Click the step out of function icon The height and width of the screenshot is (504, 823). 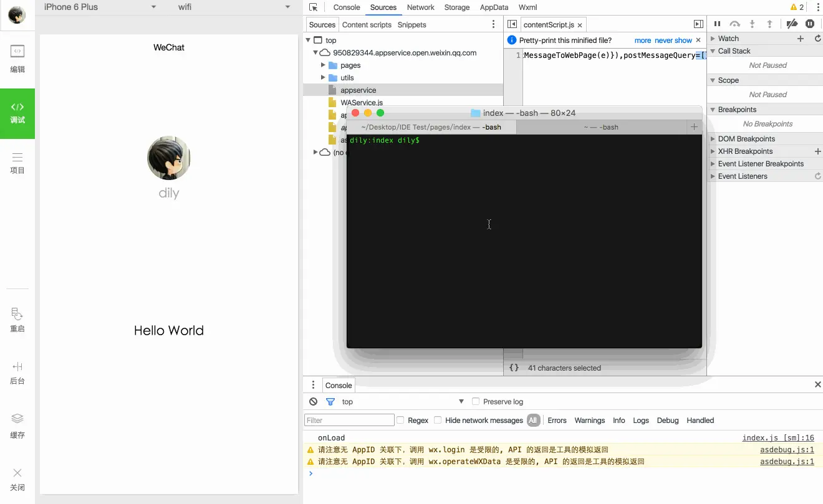[x=770, y=24]
